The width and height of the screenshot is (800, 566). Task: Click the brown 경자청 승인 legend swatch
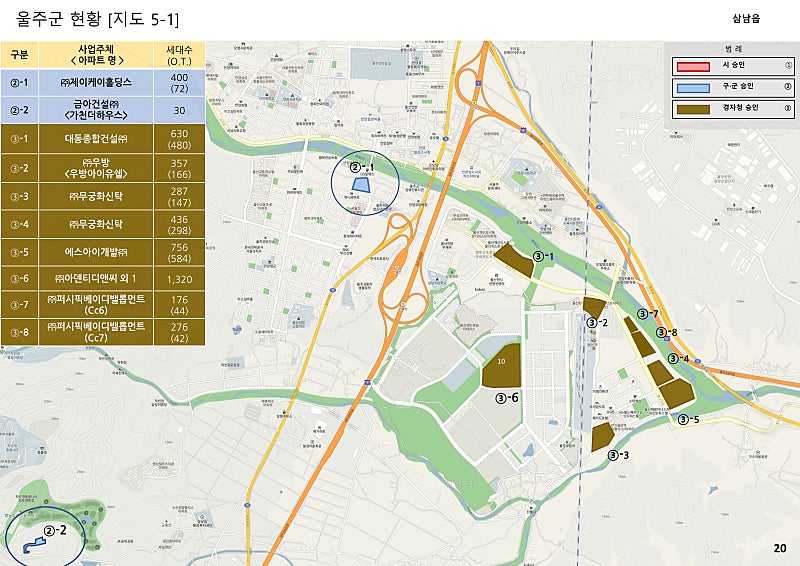tap(693, 109)
